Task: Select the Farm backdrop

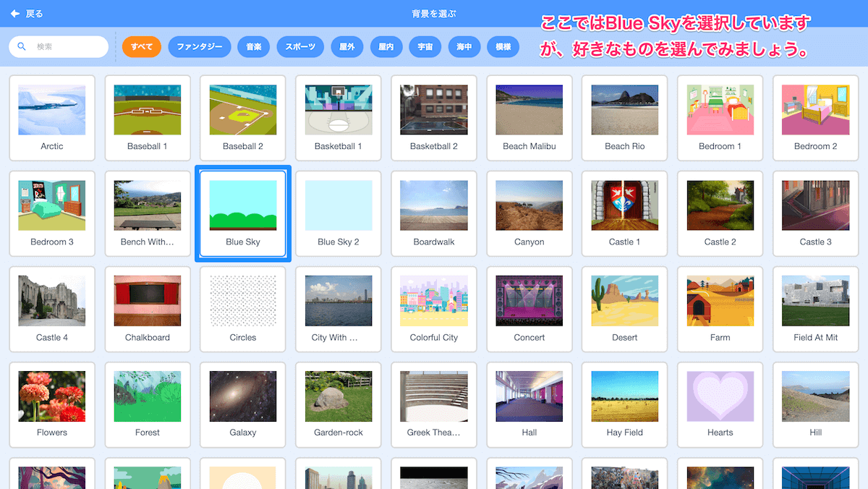Action: pyautogui.click(x=720, y=309)
